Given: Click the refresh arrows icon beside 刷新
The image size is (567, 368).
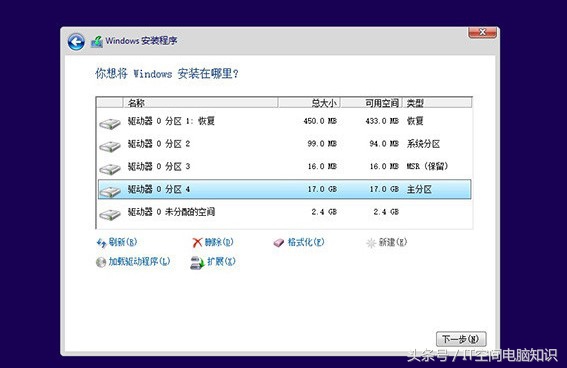Looking at the screenshot, I should [101, 243].
